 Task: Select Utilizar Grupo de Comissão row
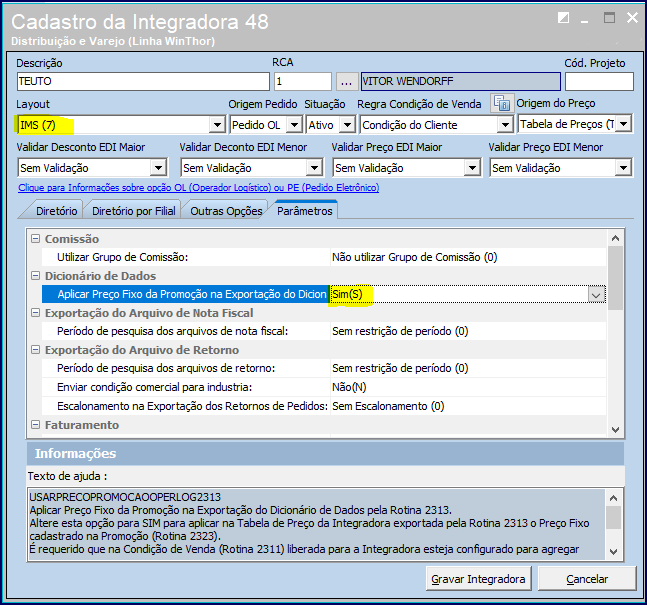tap(324, 257)
